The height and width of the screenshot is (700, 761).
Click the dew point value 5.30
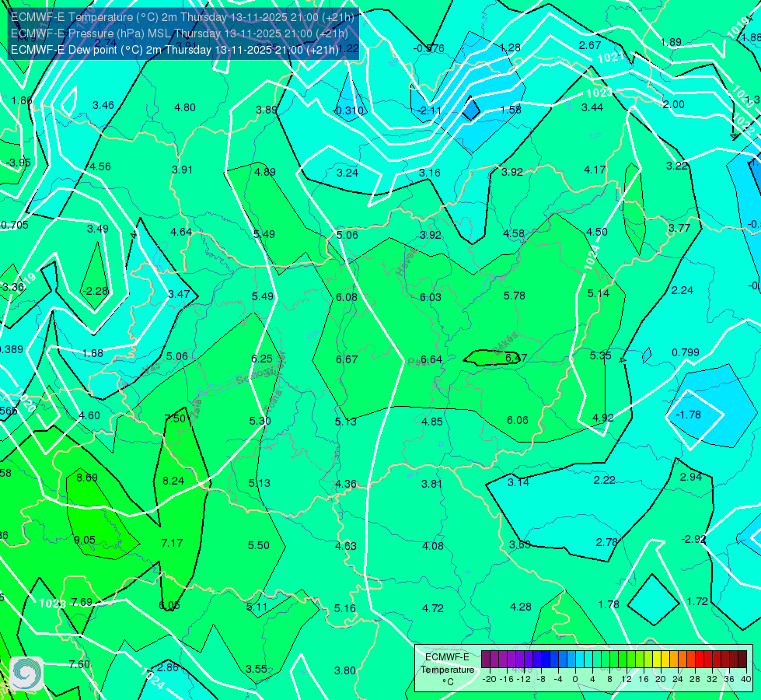[x=260, y=421]
